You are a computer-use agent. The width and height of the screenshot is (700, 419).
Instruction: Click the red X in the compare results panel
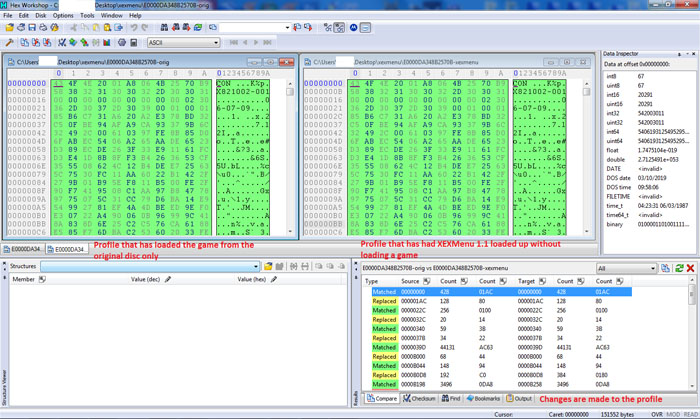tap(691, 268)
